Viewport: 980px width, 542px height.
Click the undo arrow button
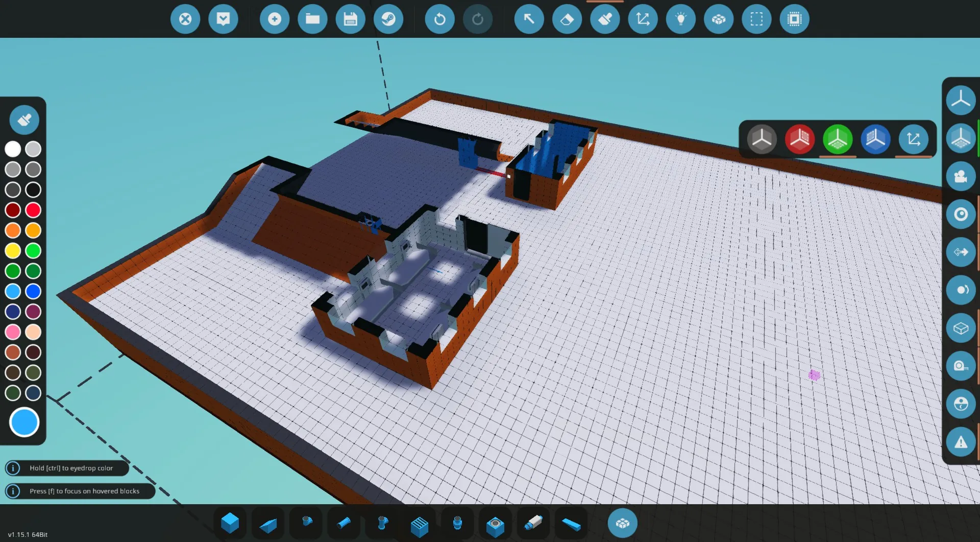coord(439,19)
